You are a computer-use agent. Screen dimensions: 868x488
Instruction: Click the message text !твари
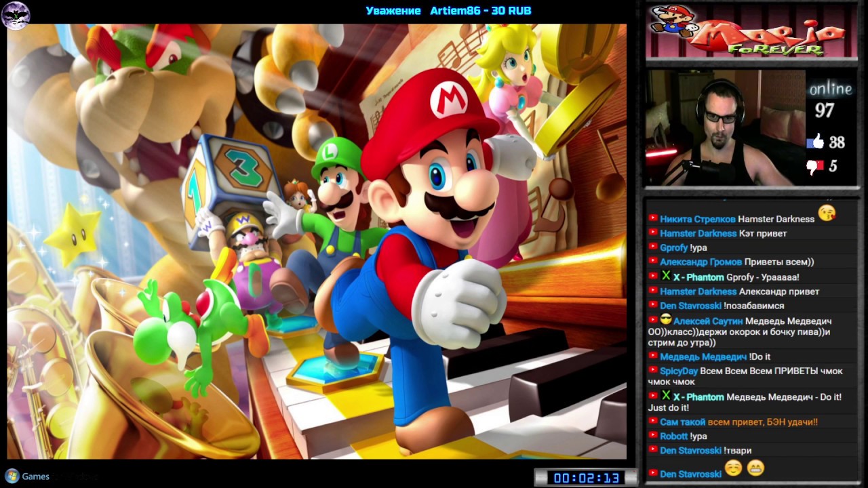point(738,450)
